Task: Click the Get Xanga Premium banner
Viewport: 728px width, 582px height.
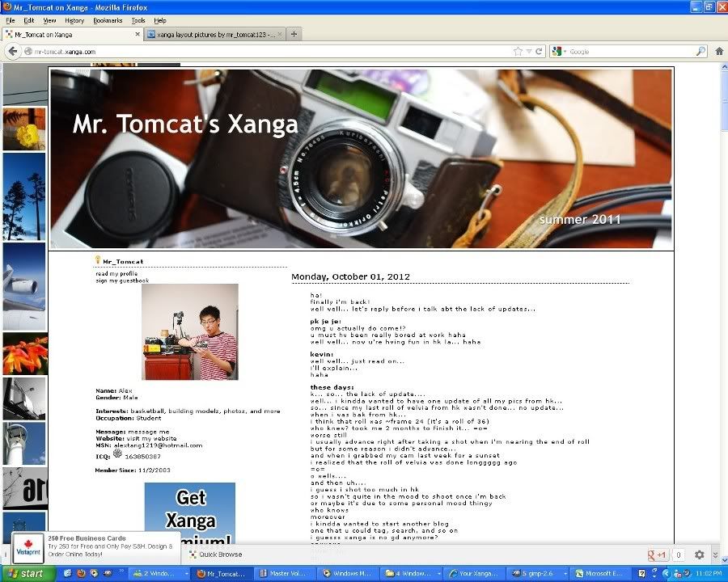Action: tap(190, 512)
